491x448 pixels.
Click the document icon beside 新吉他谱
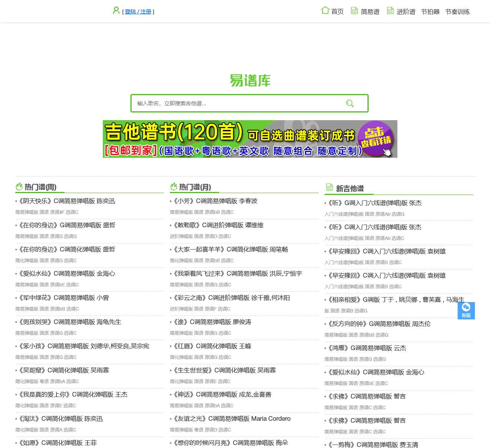point(330,187)
